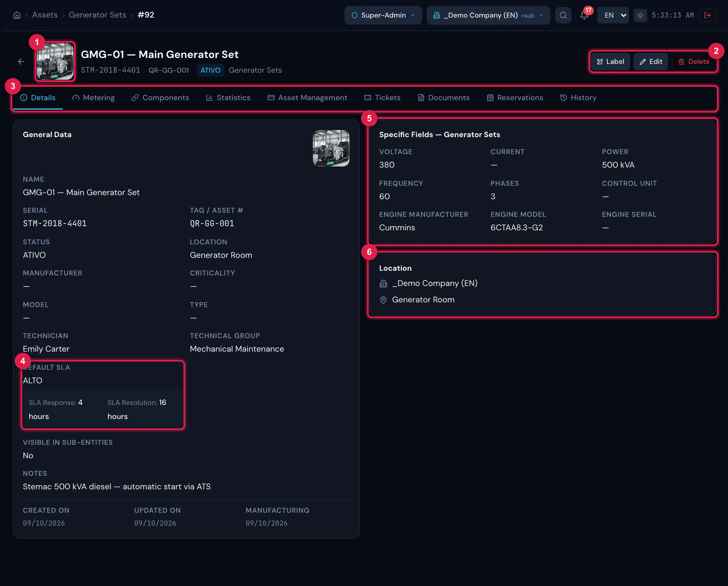Open the History tab
The image size is (728, 586).
(578, 98)
